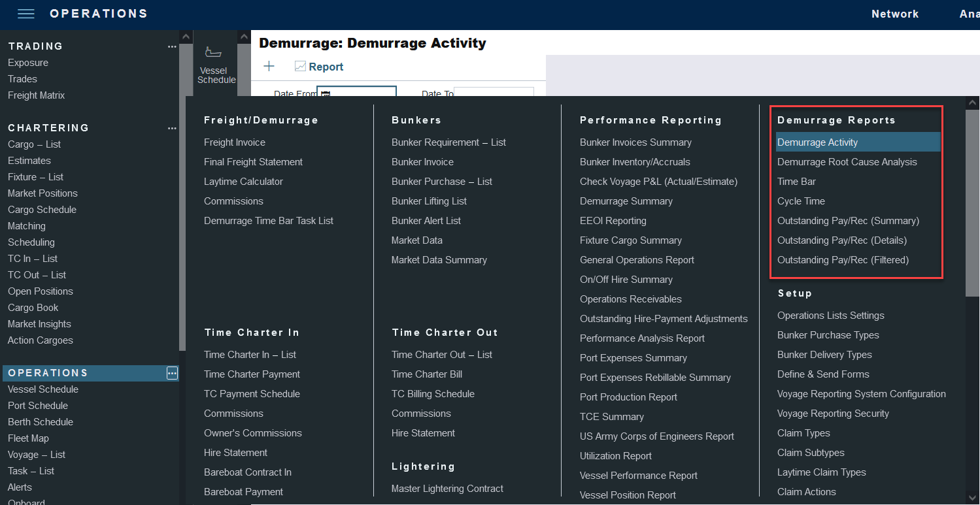
Task: Go to Cargo Schedule in the sidebar
Action: 42,210
